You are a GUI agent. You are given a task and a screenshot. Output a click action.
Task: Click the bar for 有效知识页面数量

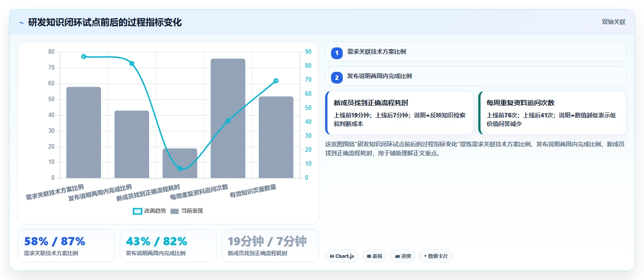tap(276, 137)
